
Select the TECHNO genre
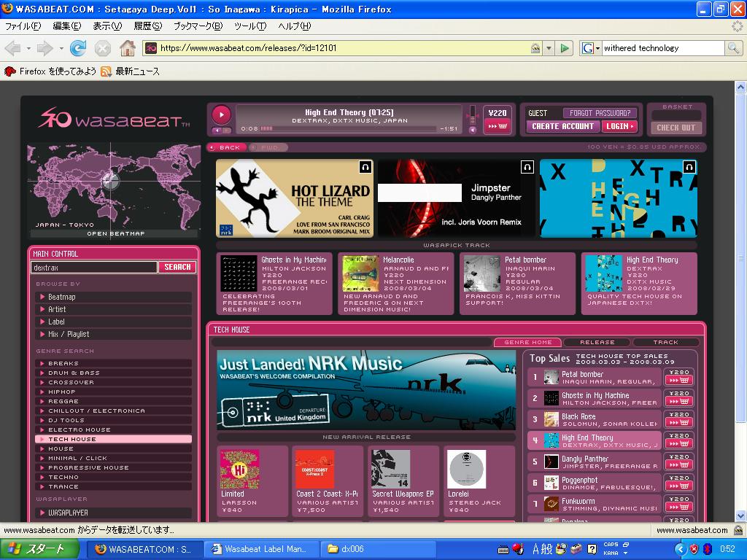coord(113,477)
